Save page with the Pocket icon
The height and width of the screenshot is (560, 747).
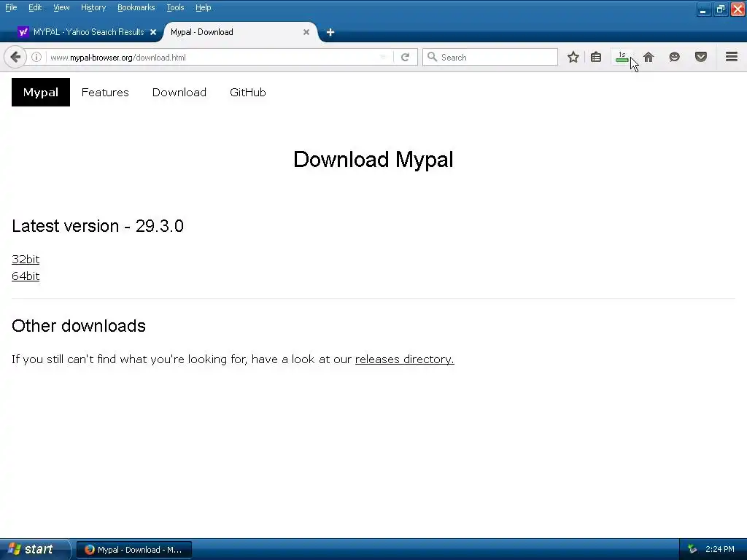point(701,57)
